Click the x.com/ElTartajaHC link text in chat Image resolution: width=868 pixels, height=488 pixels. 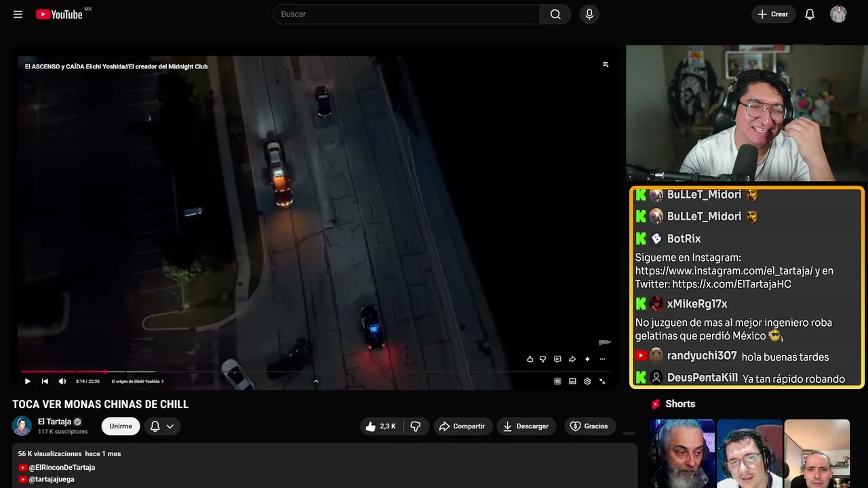point(732,284)
